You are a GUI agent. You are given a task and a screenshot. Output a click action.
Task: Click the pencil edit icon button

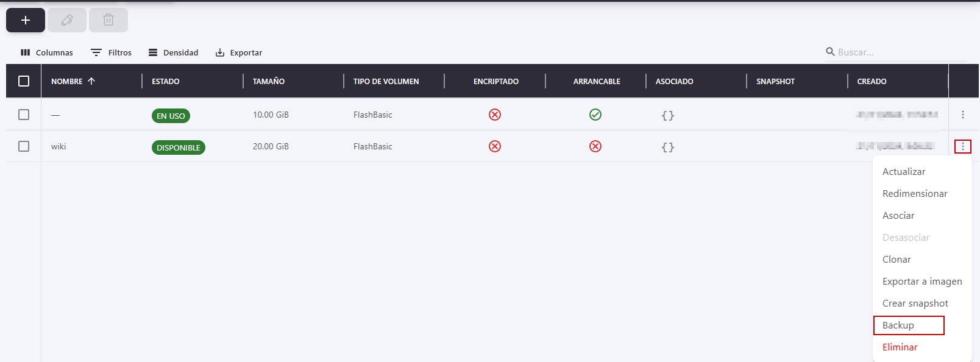pyautogui.click(x=67, y=20)
